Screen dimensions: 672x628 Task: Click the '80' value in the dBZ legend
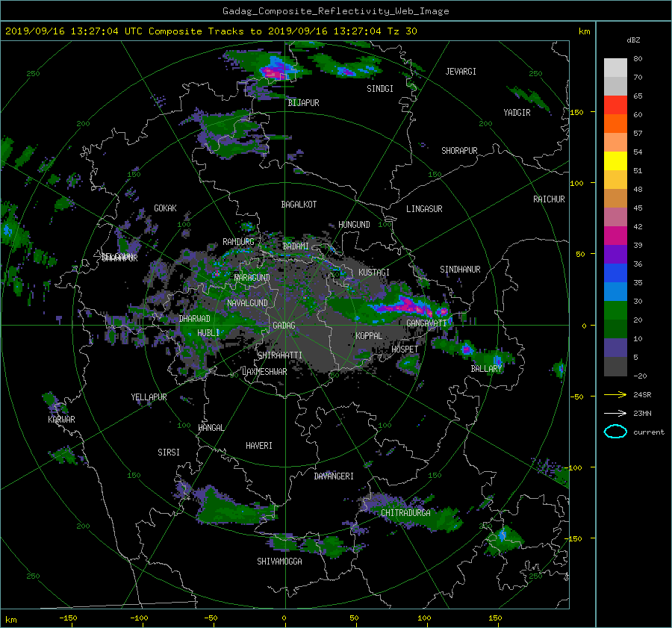[x=638, y=59]
